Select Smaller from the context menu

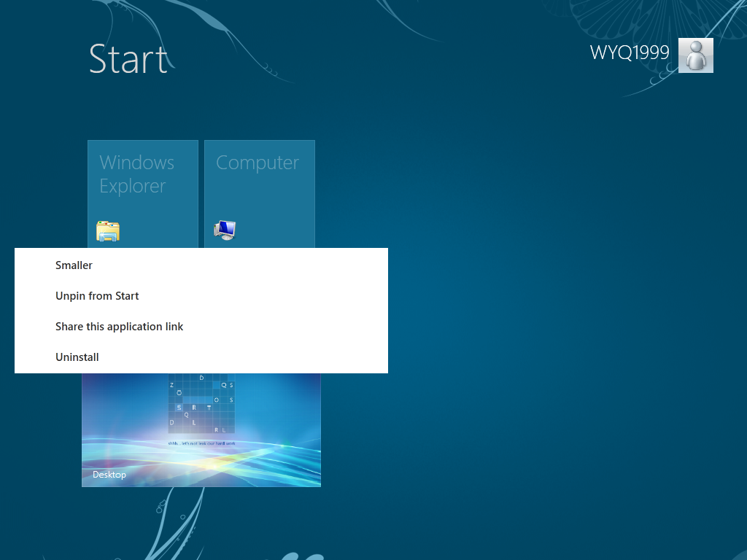tap(74, 265)
